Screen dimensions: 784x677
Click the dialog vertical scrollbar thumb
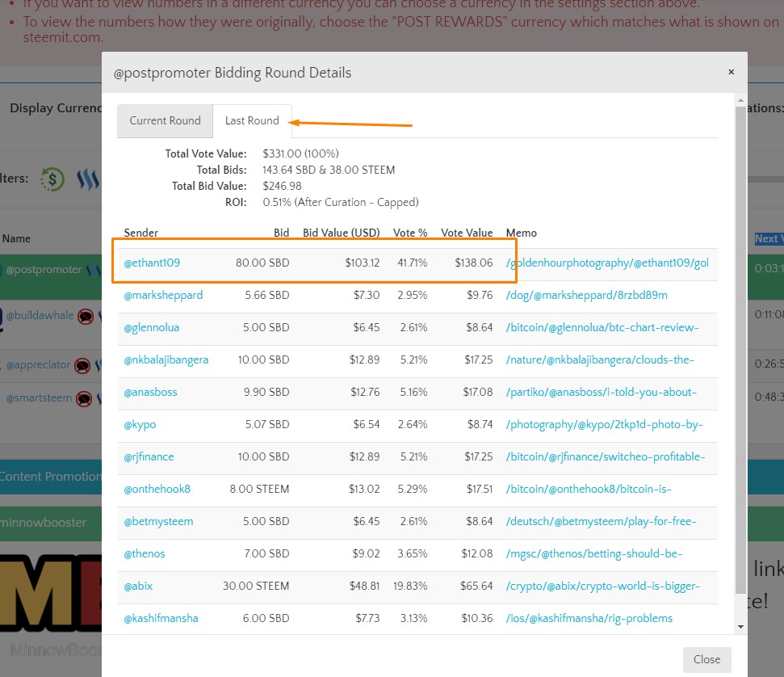740,351
